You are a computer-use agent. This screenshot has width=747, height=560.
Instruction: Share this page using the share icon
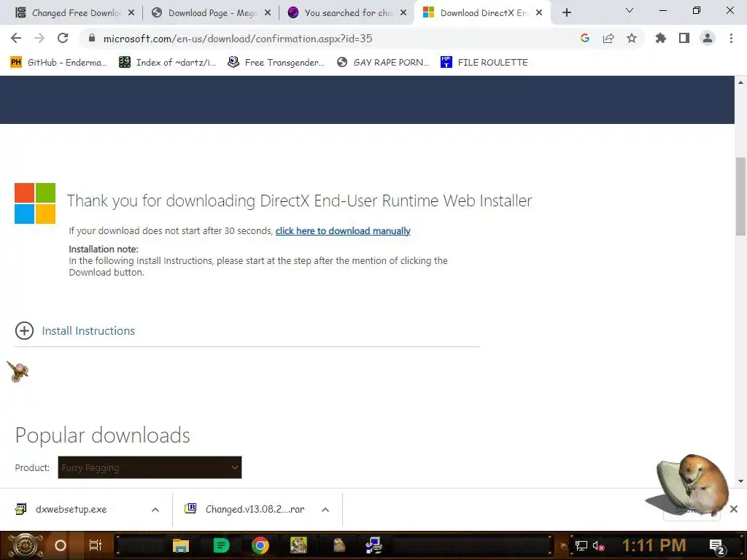[608, 38]
